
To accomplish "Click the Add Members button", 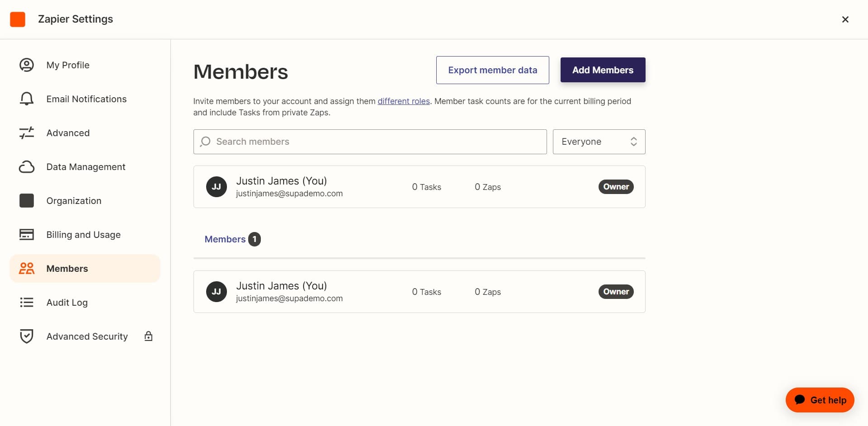I will point(603,70).
